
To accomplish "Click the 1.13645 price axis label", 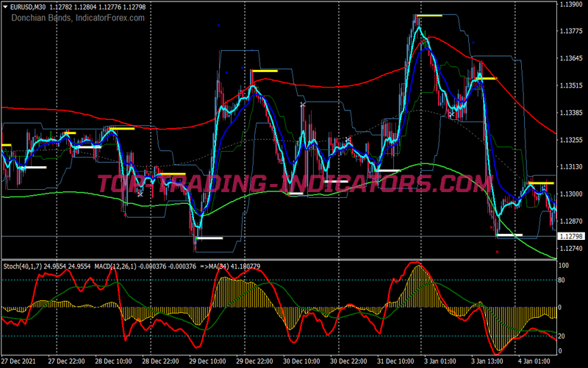I will coord(570,58).
